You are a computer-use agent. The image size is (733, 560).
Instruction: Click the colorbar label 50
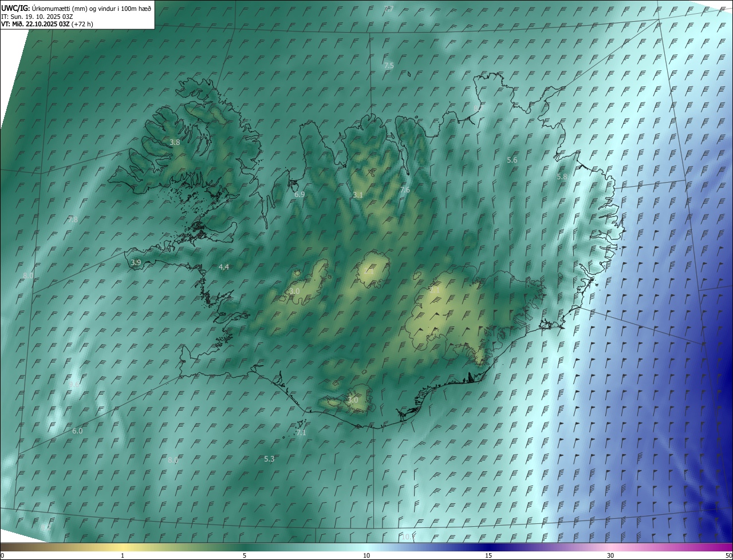tap(728, 555)
